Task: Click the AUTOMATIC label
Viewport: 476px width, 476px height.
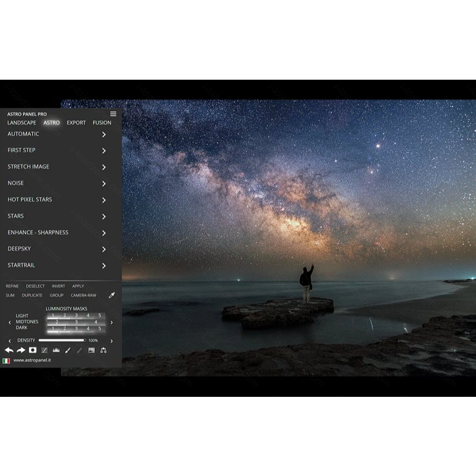Action: pyautogui.click(x=23, y=134)
